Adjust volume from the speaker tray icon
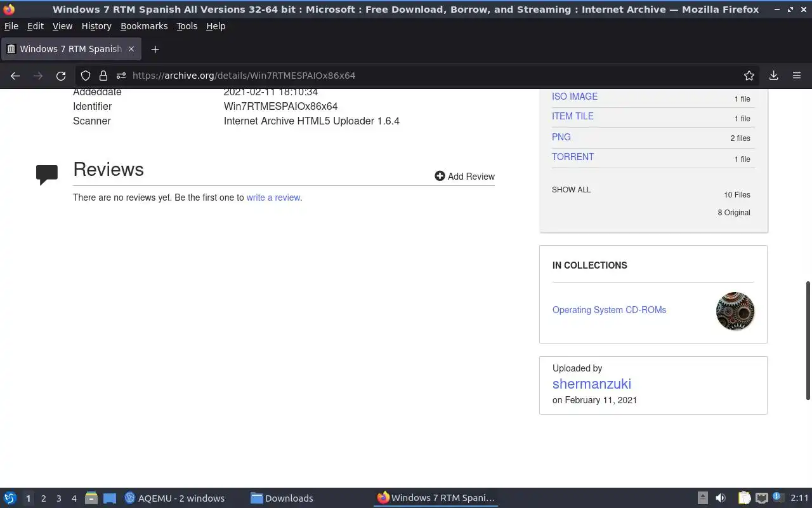This screenshot has height=508, width=812. (721, 498)
